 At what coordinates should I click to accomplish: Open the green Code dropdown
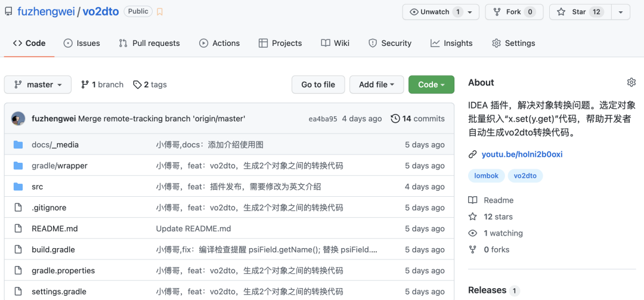click(431, 85)
